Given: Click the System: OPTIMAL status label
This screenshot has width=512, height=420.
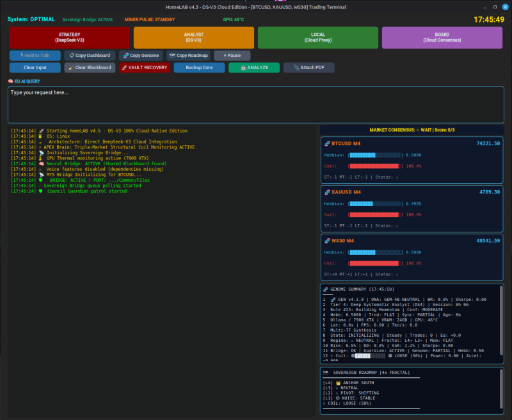Looking at the screenshot, I should tap(31, 19).
